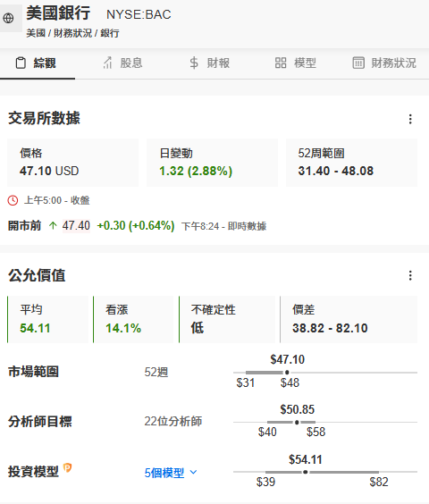This screenshot has height=504, width=429.
Task: Click the red clock icon by 上午5:00
Action: click(13, 200)
